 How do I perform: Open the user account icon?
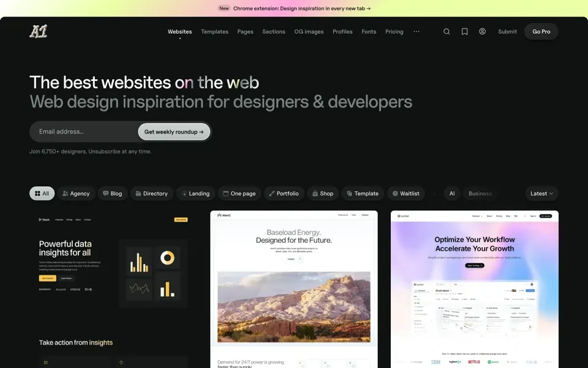pos(482,31)
